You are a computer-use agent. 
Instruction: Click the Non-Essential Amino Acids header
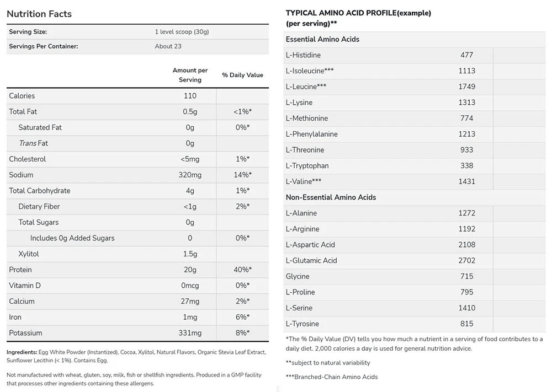pos(331,197)
